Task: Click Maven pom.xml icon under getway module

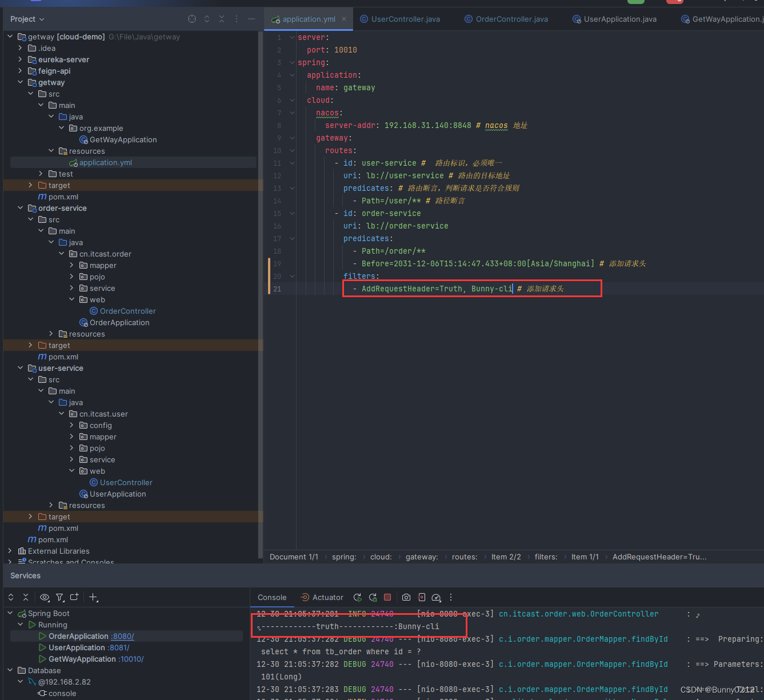Action: point(42,197)
